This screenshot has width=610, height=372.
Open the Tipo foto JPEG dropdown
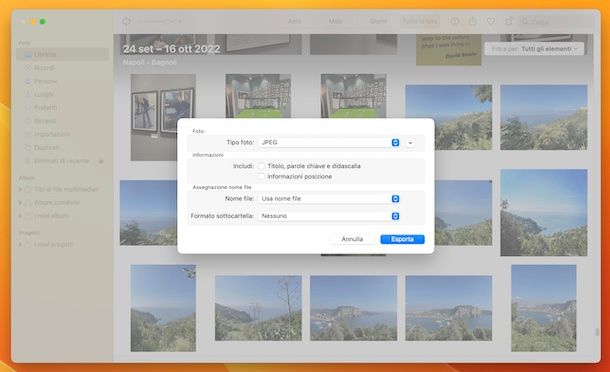329,142
